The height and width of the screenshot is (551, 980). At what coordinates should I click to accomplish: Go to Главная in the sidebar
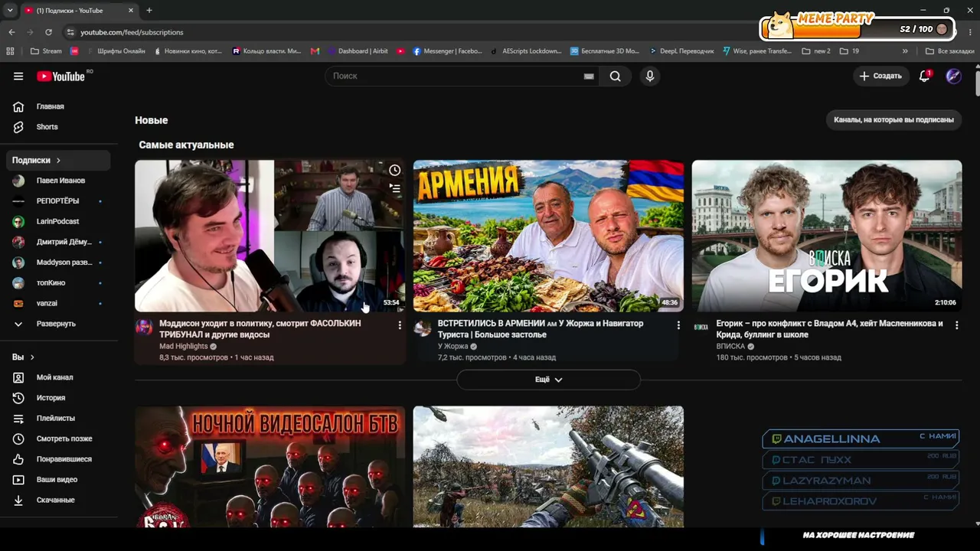[58, 106]
